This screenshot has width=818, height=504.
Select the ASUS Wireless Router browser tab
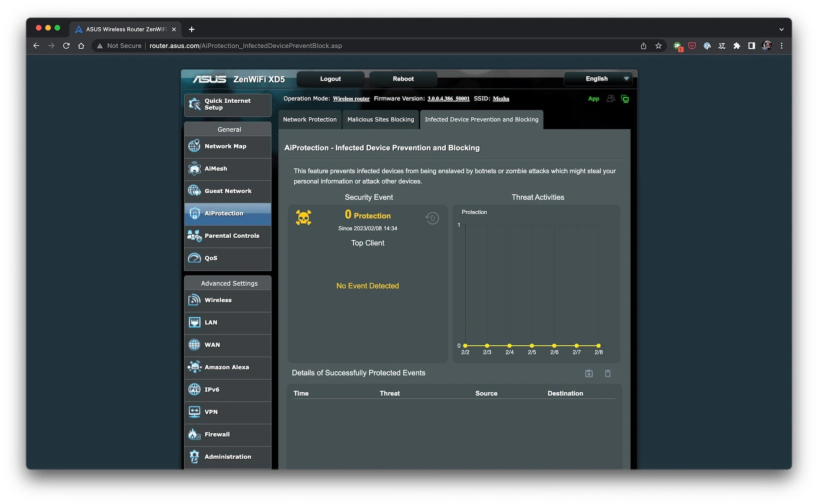[x=126, y=29]
